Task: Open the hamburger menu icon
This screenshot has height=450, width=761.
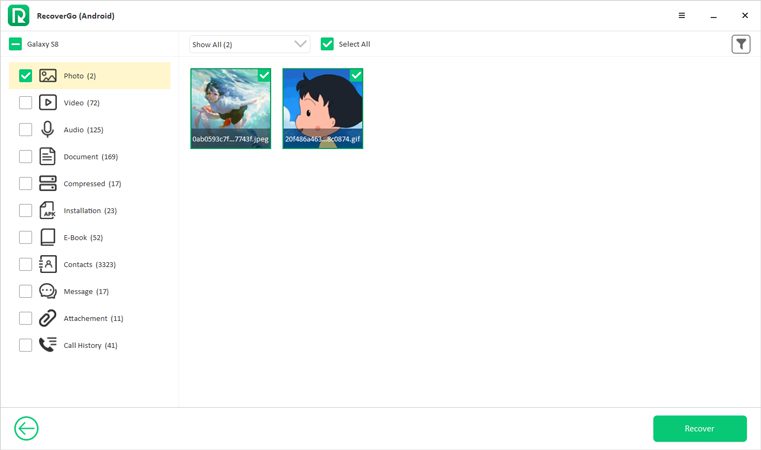Action: [681, 16]
